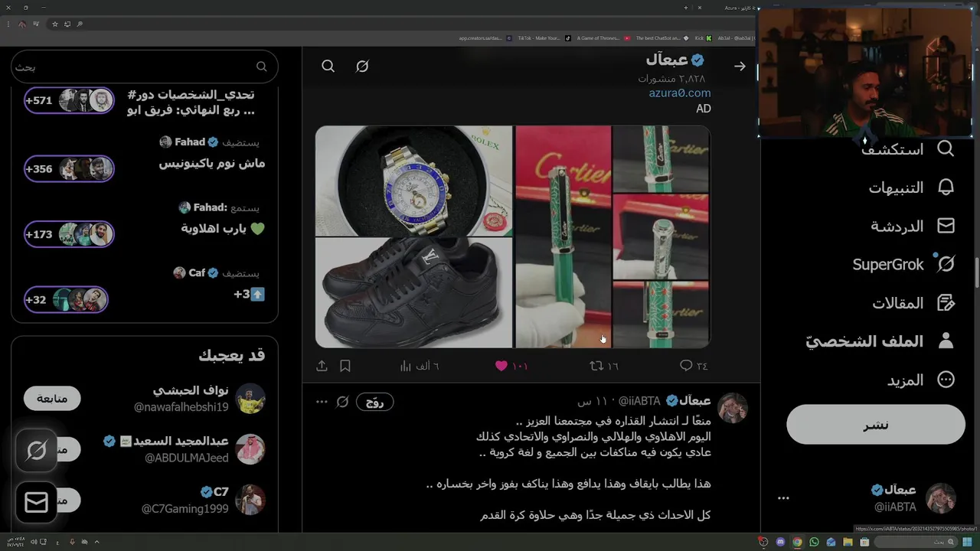Open space titled ماش نوم ياكينونيس
The image size is (980, 551).
click(212, 163)
